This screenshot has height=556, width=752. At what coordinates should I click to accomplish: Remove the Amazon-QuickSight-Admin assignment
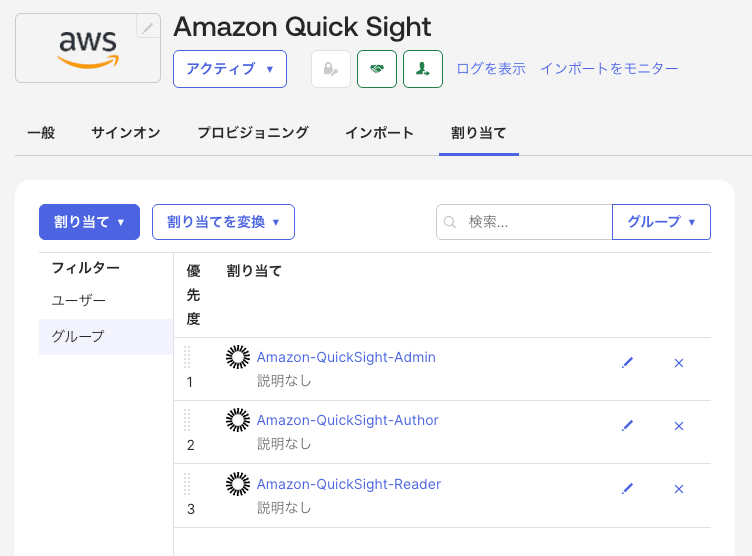[679, 362]
